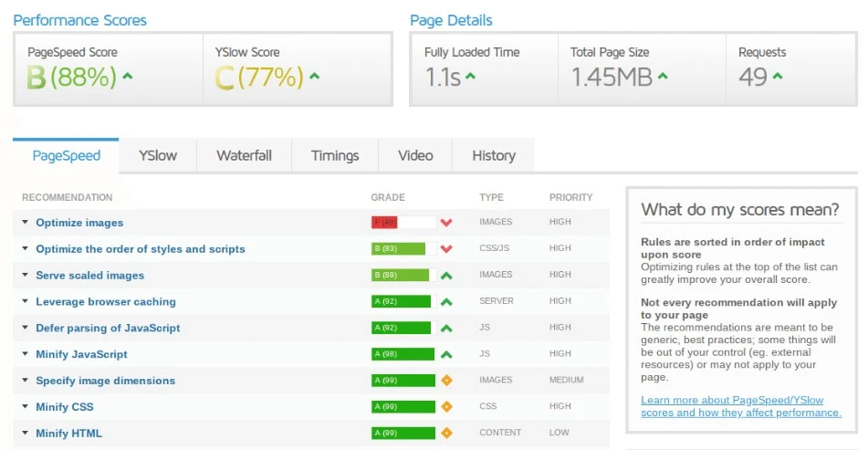Screen dimensions: 868x450
Task: Open the Serve scaled images recommendation
Action: (89, 275)
